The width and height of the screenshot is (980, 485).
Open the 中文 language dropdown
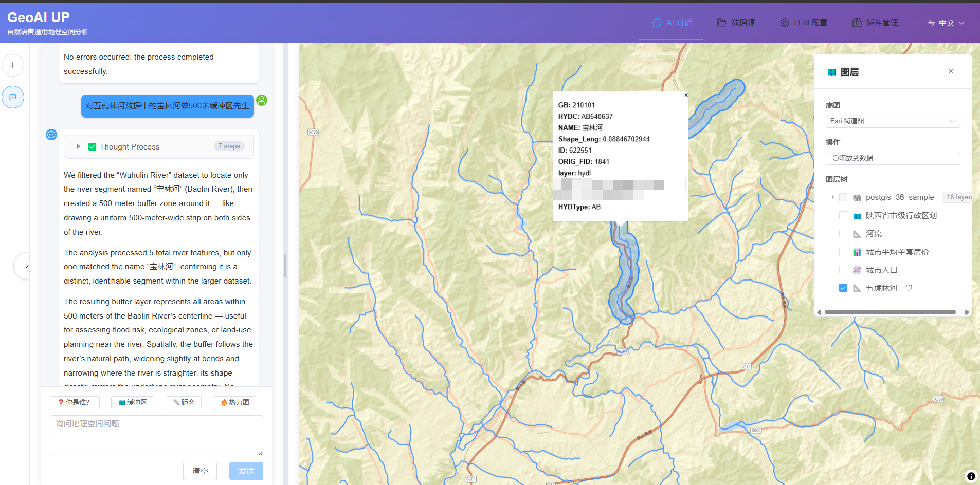click(x=946, y=23)
